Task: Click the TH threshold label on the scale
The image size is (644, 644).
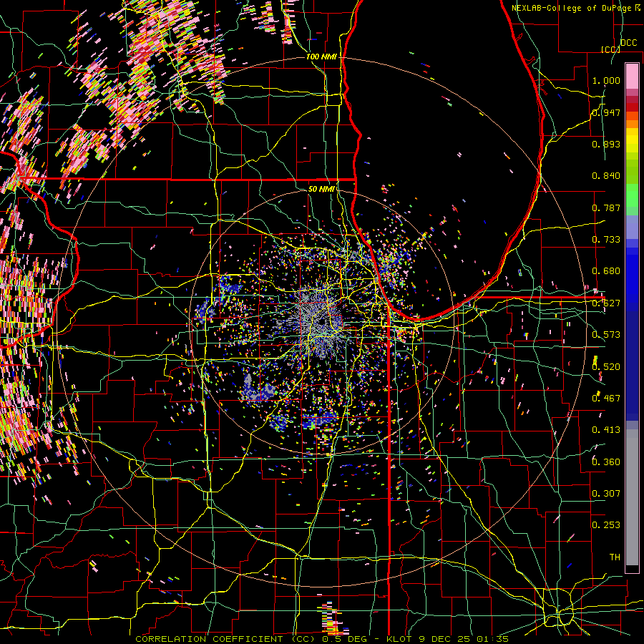Action: (615, 557)
